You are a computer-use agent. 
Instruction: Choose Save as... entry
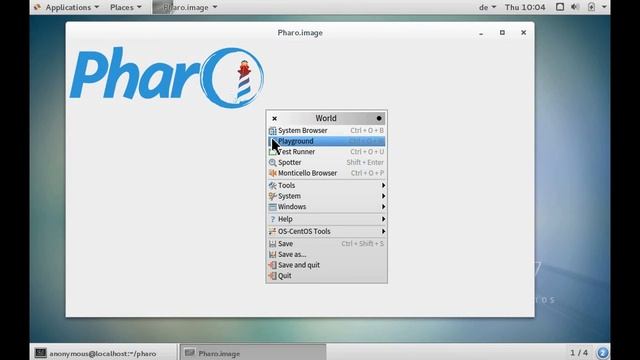pos(327,254)
